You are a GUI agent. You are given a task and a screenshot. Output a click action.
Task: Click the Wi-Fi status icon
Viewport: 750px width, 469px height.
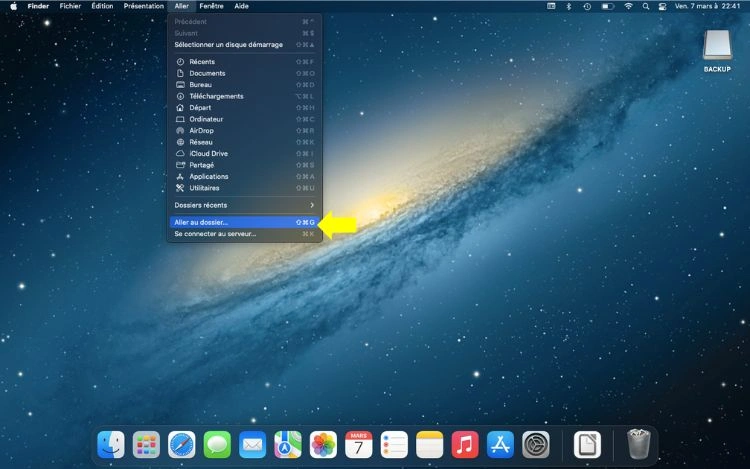(629, 6)
